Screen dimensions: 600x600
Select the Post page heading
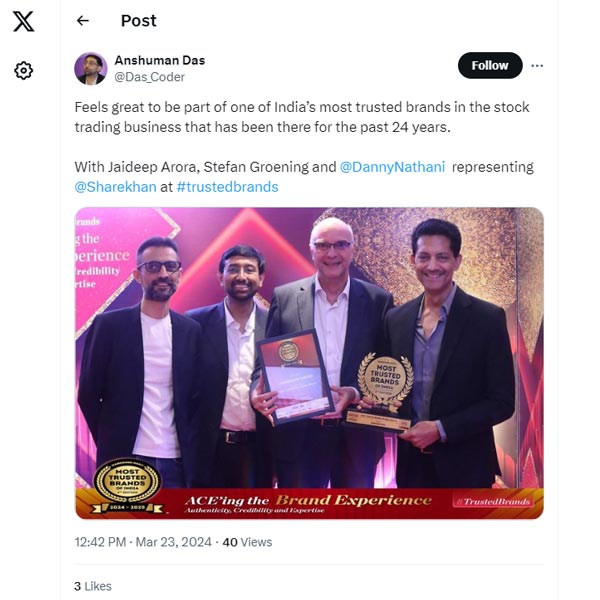pyautogui.click(x=139, y=21)
